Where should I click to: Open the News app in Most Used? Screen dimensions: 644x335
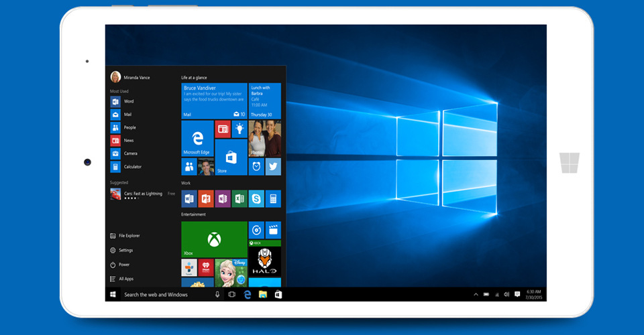(122, 141)
